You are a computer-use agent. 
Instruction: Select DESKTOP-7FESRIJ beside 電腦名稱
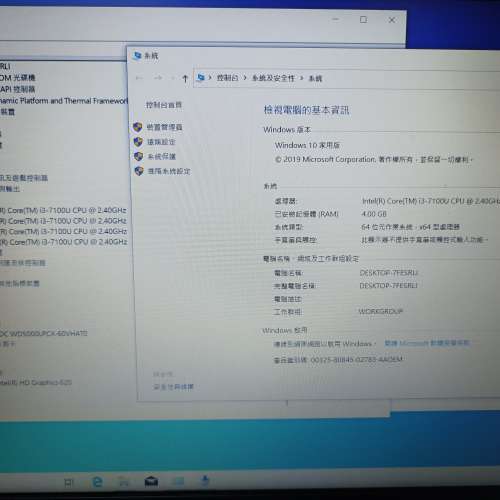(389, 273)
